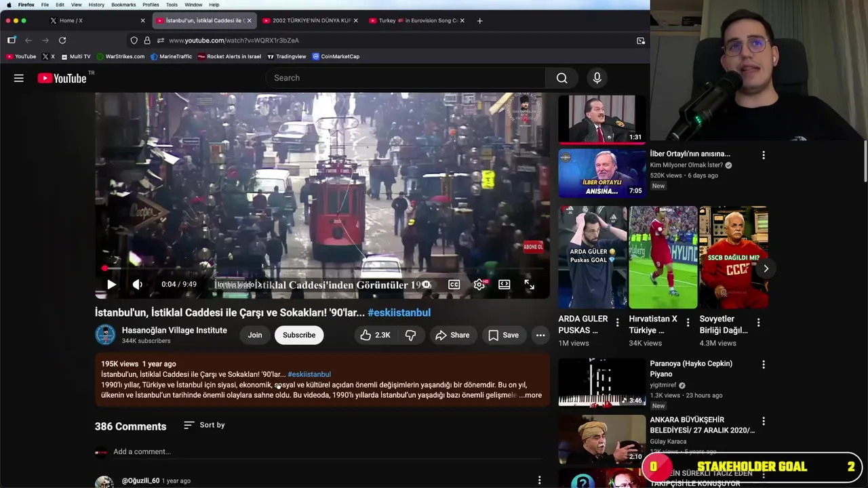Screen dimensions: 868x488
Task: Open the CoinMarketCap bookmark
Action: (x=336, y=56)
